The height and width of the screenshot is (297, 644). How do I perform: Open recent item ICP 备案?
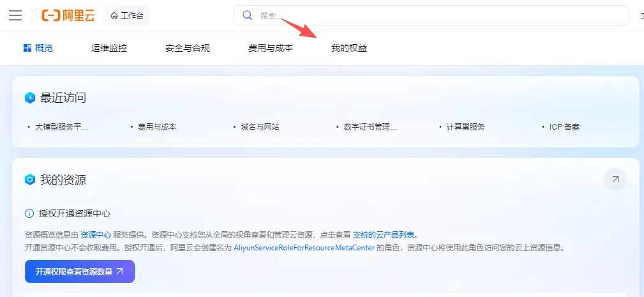(x=564, y=127)
